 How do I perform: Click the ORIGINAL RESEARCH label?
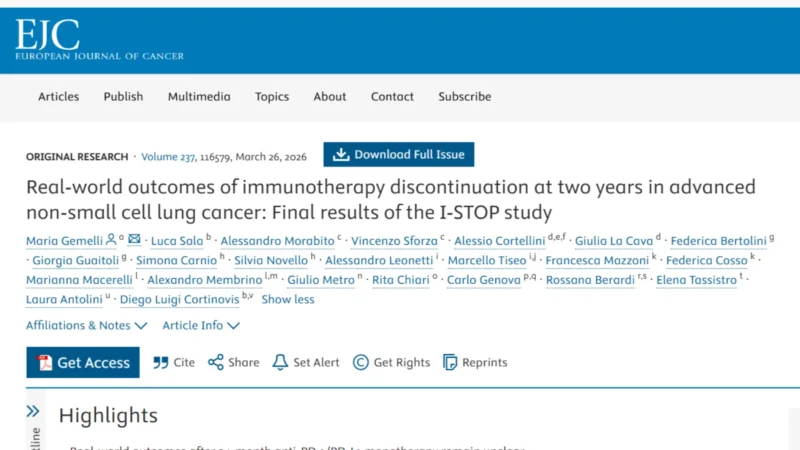77,157
